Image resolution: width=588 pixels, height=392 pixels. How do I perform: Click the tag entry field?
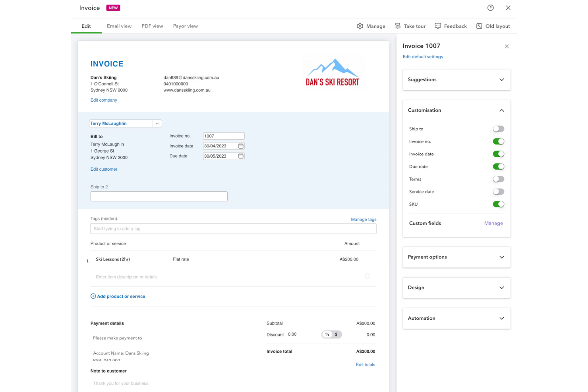pos(233,228)
